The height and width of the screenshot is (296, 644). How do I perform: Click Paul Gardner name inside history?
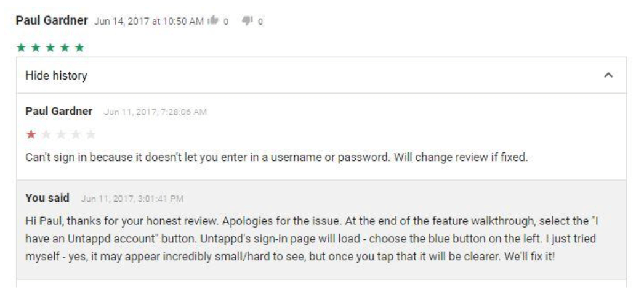click(x=58, y=112)
